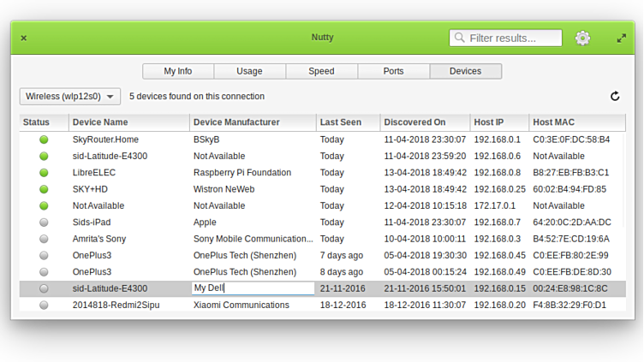Switch to the Usage tab
This screenshot has height=362, width=644.
pyautogui.click(x=249, y=71)
